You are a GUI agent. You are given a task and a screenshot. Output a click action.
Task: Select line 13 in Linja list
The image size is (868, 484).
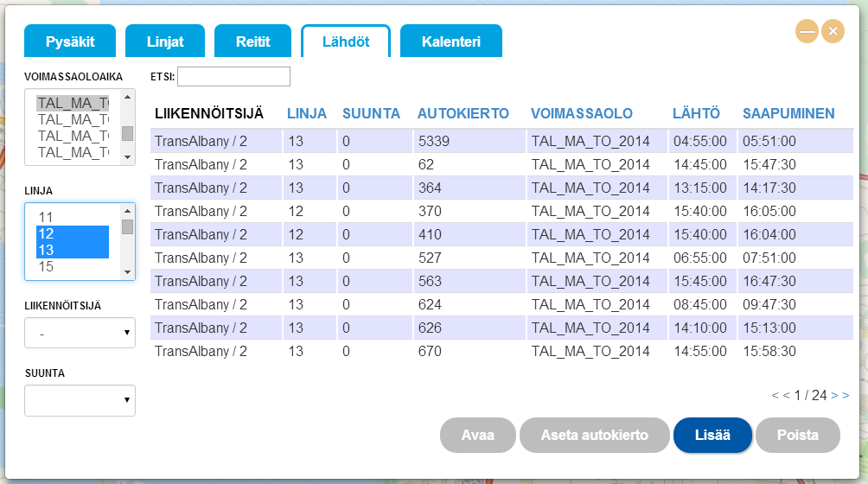pos(73,250)
